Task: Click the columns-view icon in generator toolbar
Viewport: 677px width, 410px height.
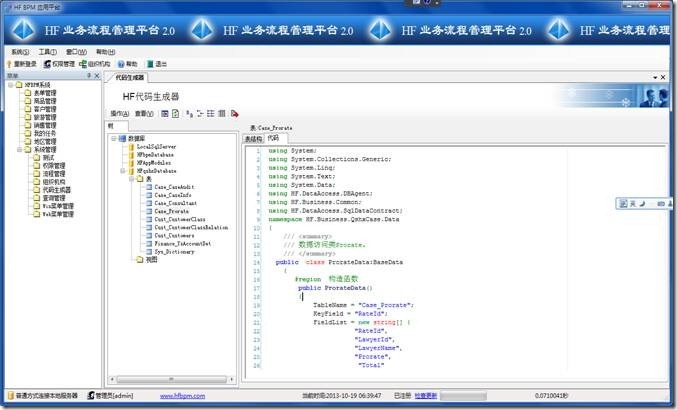Action: (x=221, y=114)
